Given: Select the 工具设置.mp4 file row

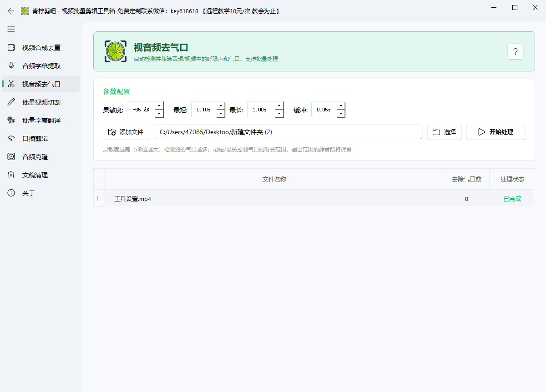Looking at the screenshot, I should tap(133, 199).
